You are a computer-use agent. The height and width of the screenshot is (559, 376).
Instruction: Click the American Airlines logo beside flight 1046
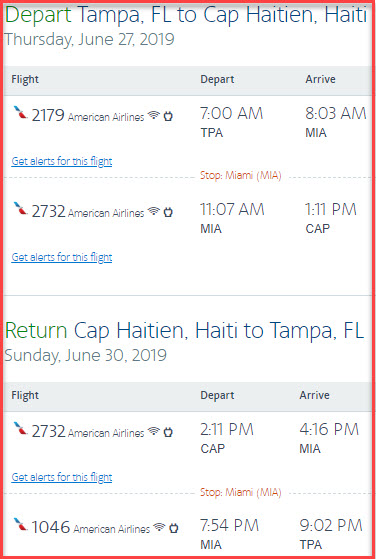[x=21, y=525]
